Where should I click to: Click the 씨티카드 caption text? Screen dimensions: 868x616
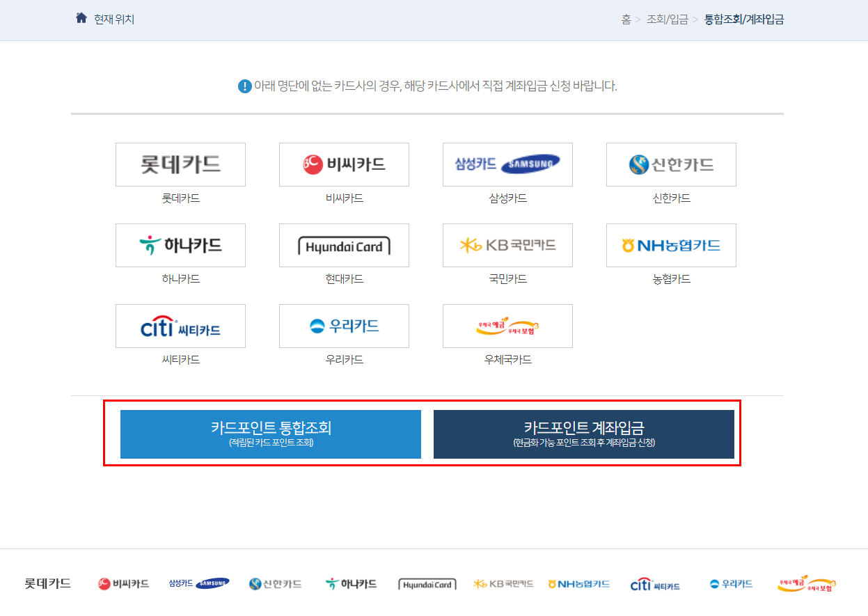(180, 360)
